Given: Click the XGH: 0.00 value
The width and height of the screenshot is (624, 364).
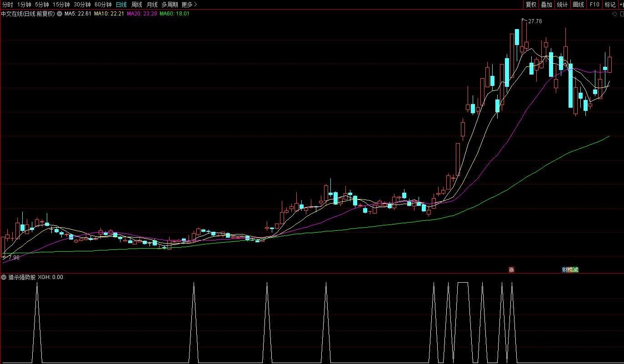Looking at the screenshot, I should [50, 277].
